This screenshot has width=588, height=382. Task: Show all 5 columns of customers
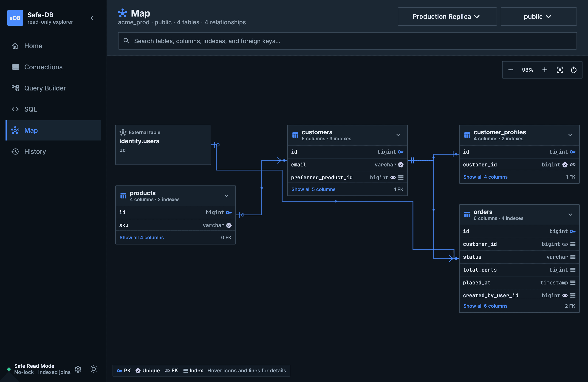coord(313,189)
